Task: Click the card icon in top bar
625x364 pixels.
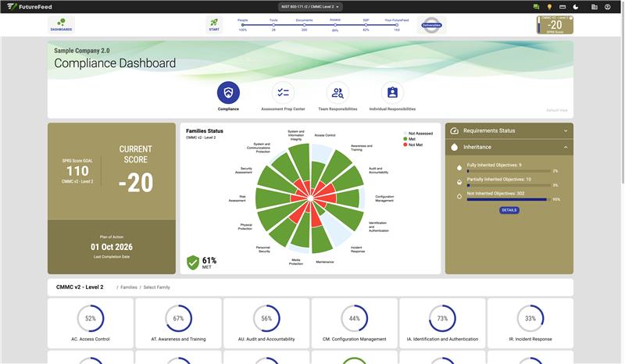Action: click(x=562, y=7)
